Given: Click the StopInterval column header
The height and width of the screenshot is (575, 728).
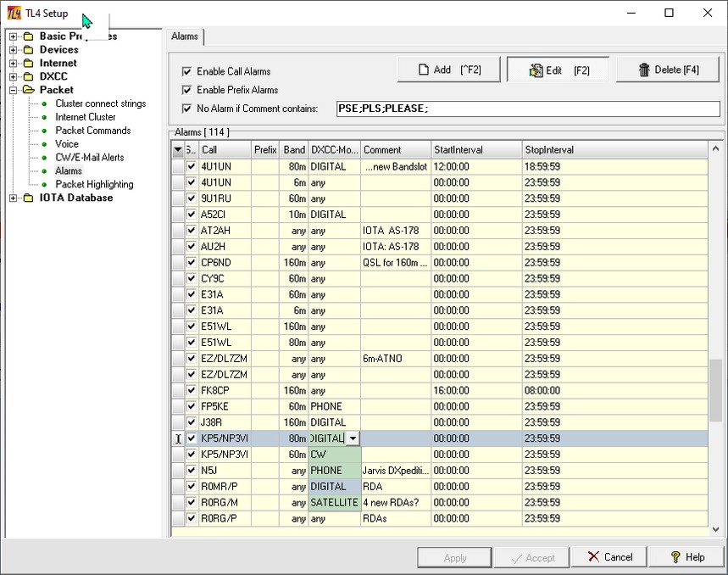Looking at the screenshot, I should click(615, 149).
